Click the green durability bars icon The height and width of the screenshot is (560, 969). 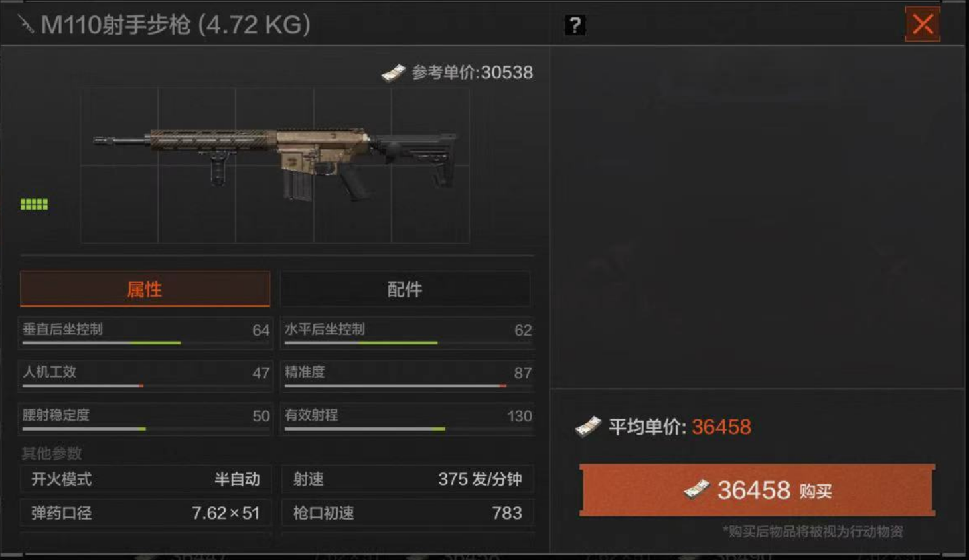34,204
